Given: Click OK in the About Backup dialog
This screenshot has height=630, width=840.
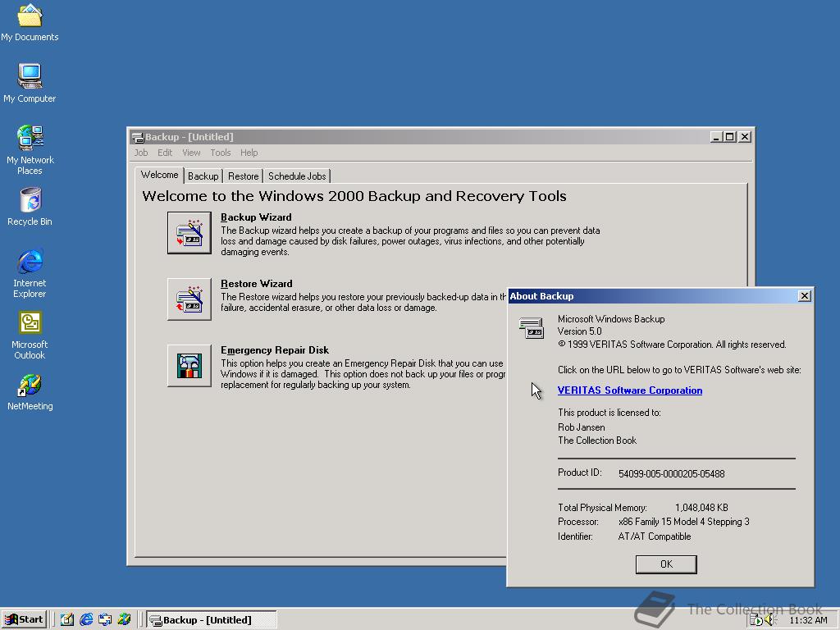Looking at the screenshot, I should (x=666, y=564).
